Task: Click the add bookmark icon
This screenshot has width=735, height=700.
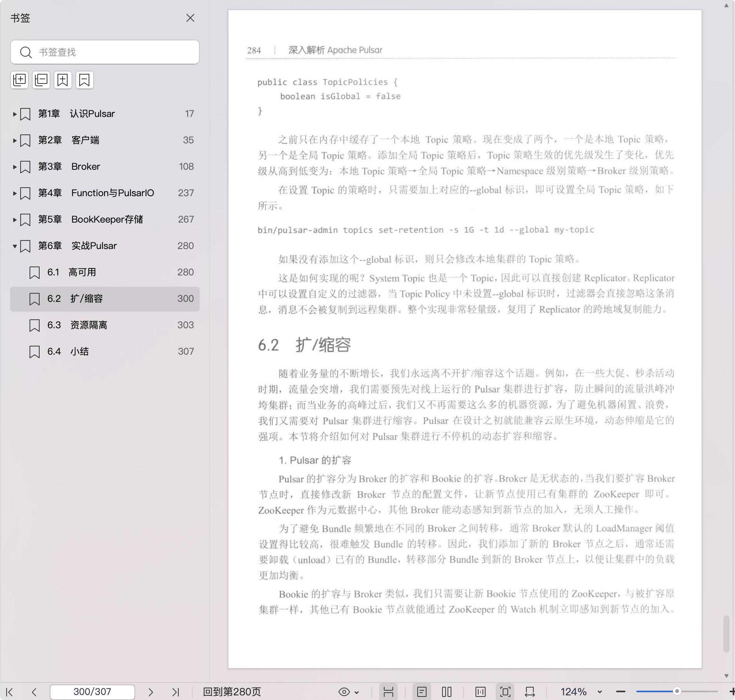Action: click(63, 80)
